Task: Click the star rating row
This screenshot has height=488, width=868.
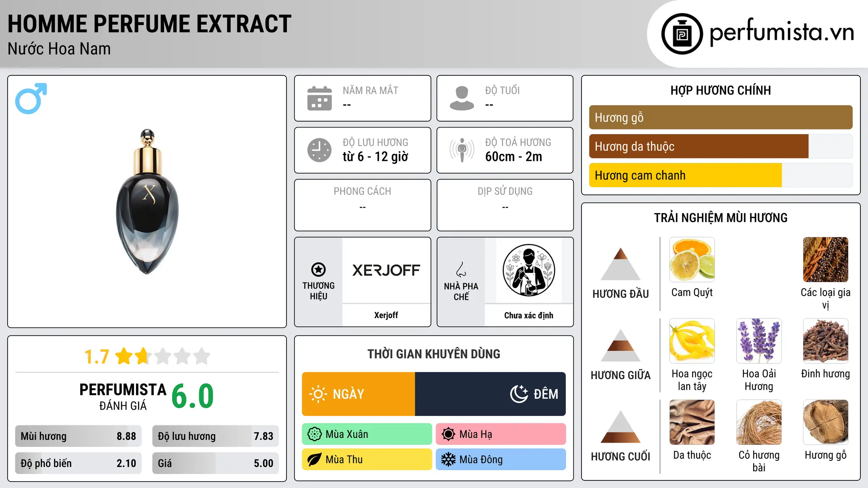Action: click(x=163, y=356)
